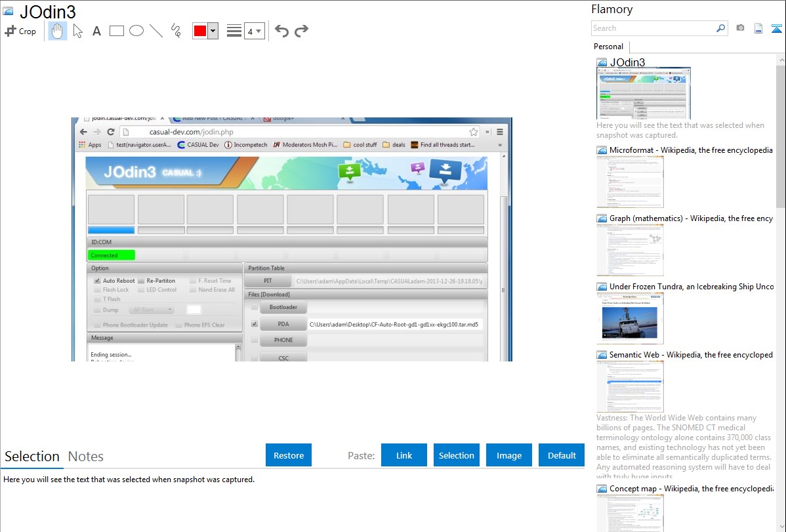
Task: Open the color picker dropdown arrow
Action: 213,31
